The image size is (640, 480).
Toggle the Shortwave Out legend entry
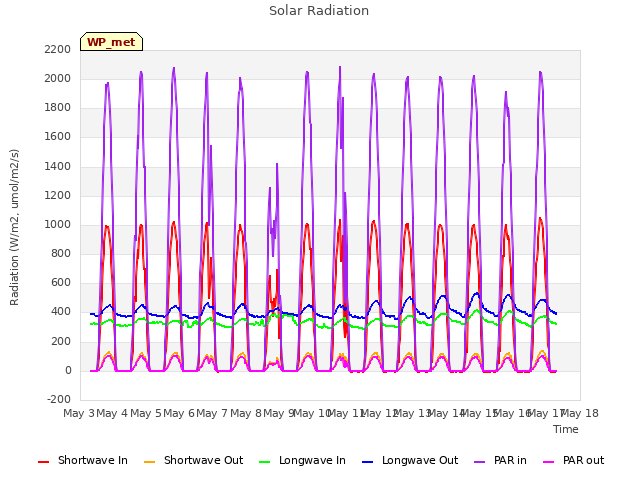point(193,460)
